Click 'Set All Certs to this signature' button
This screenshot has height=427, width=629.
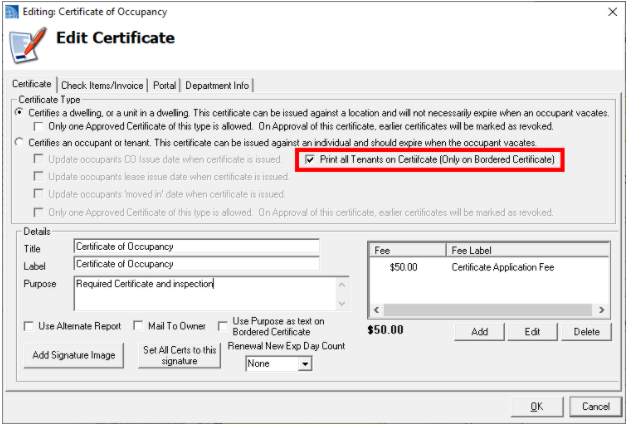179,355
